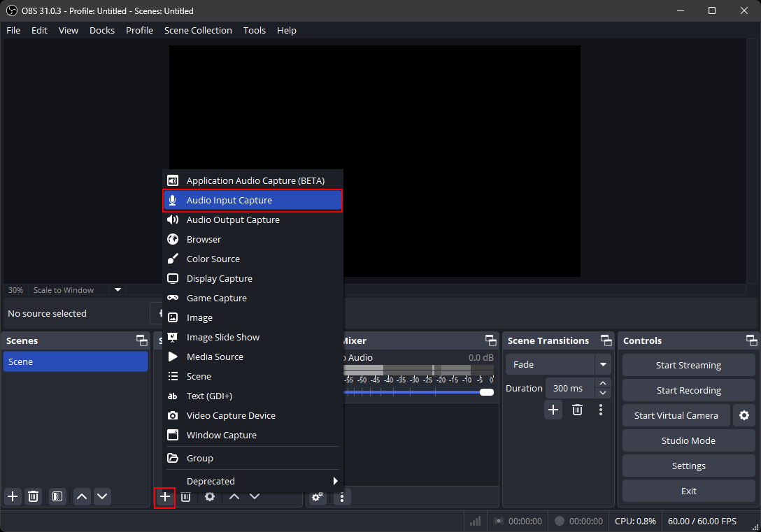Image resolution: width=761 pixels, height=532 pixels.
Task: Click Start Recording button
Action: point(688,390)
